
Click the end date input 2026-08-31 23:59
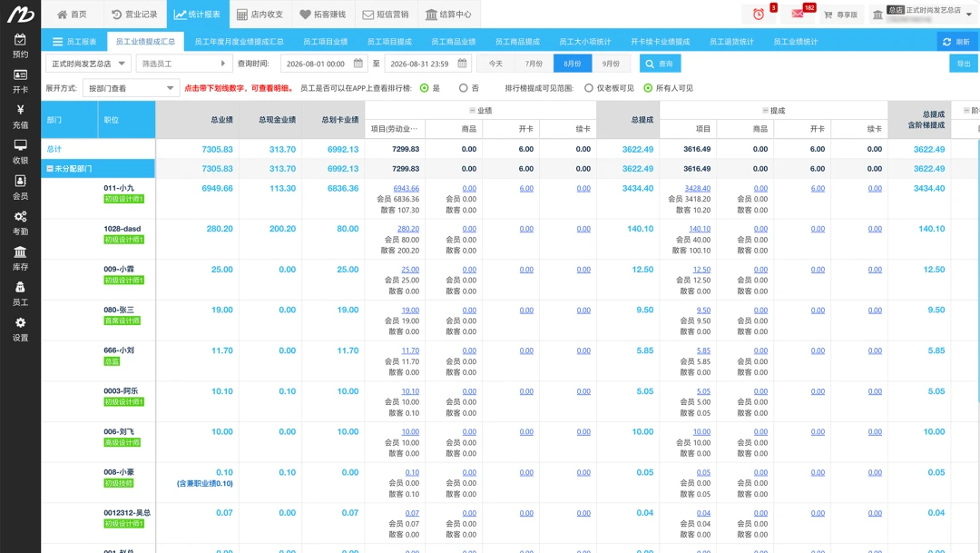pos(426,64)
